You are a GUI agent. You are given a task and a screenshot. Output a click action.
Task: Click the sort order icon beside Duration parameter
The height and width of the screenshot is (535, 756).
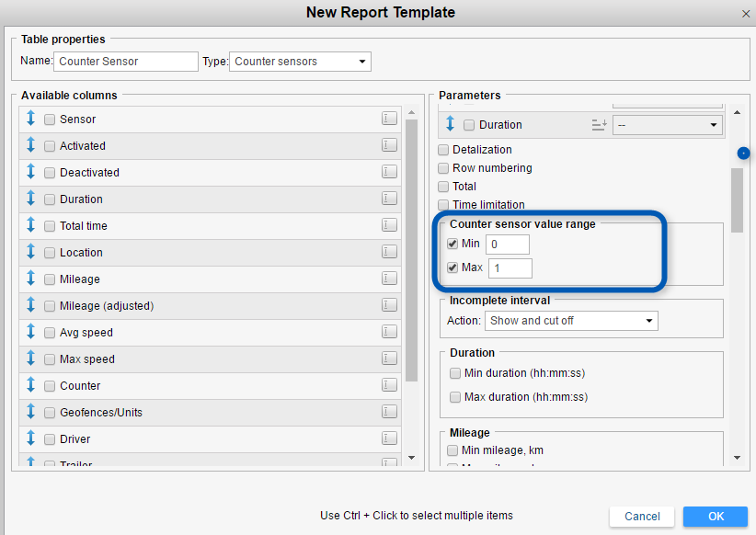click(599, 124)
